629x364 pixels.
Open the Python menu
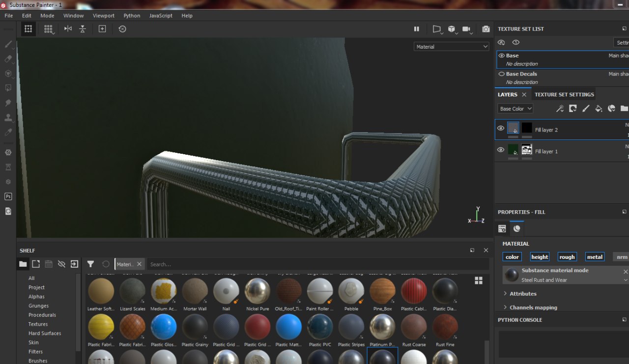click(x=132, y=16)
